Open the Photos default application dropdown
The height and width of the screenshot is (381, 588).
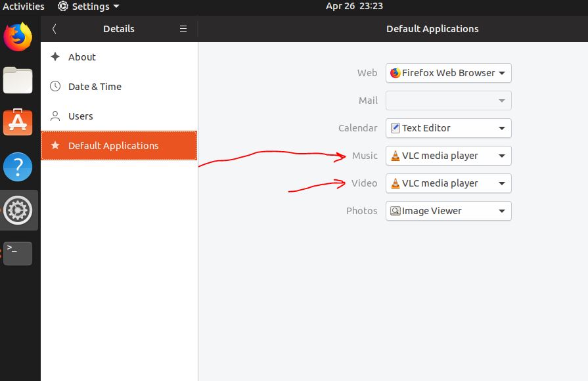pyautogui.click(x=448, y=211)
